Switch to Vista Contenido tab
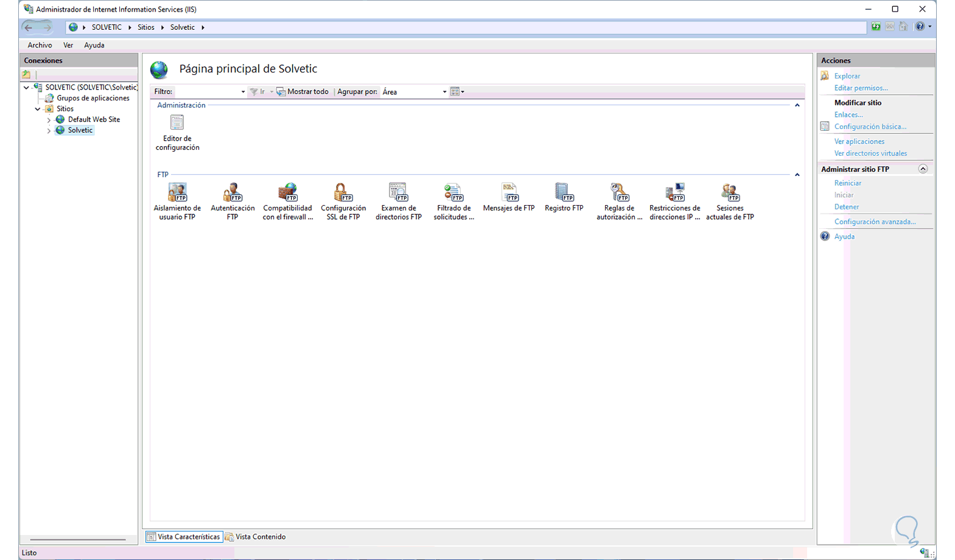 coord(255,537)
